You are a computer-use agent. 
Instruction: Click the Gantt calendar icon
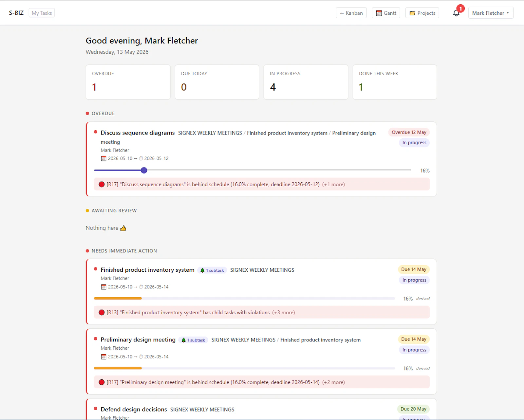click(x=379, y=13)
